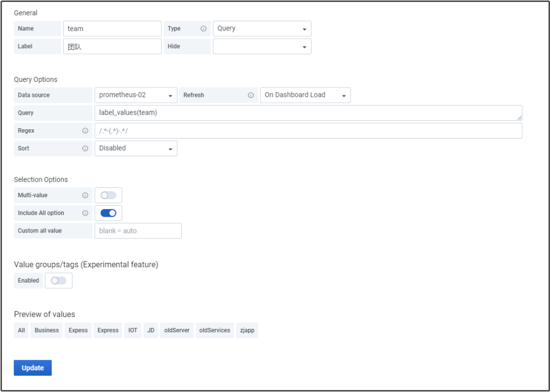Expand the Hide dropdown
Image resolution: width=550 pixels, height=392 pixels.
click(262, 47)
